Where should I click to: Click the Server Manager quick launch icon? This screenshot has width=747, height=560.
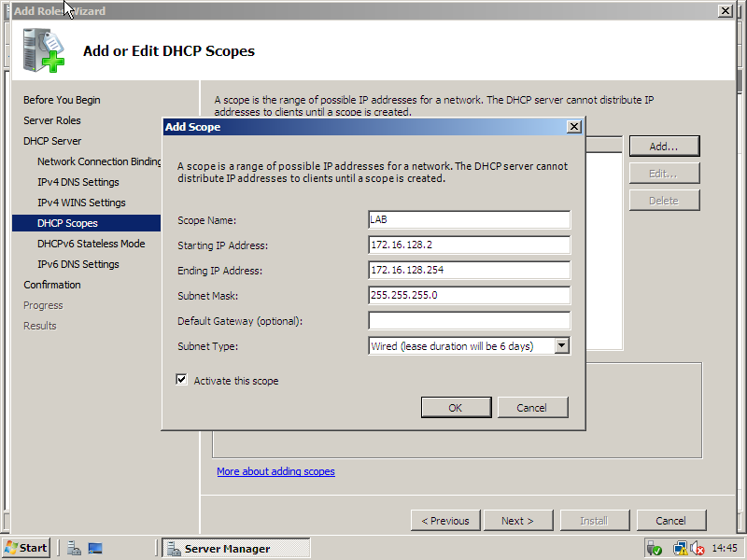tap(74, 548)
